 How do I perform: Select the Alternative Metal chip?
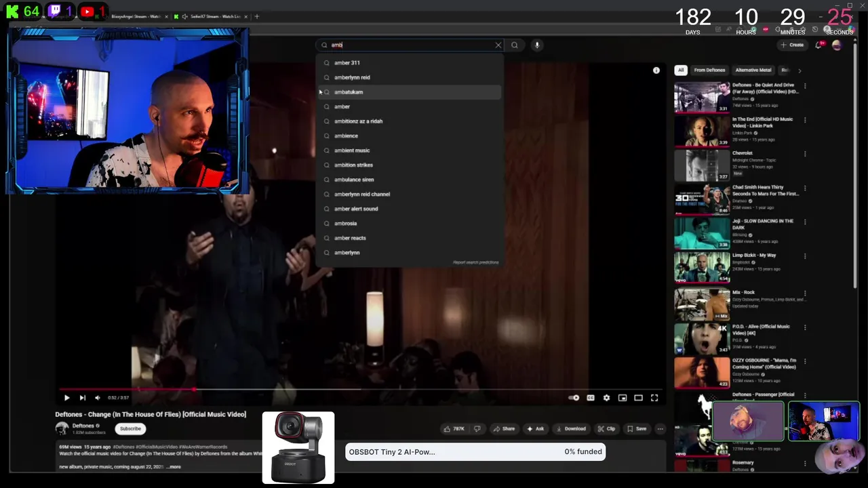click(x=753, y=70)
